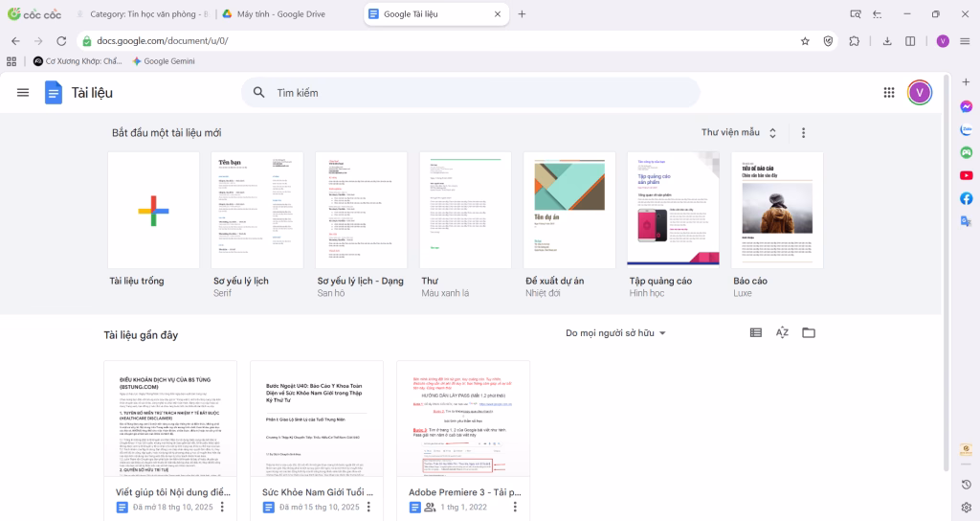Screen dimensions: 980x521
Task: Open YouTube in the Cốc Cốc sidebar
Action: tap(967, 176)
